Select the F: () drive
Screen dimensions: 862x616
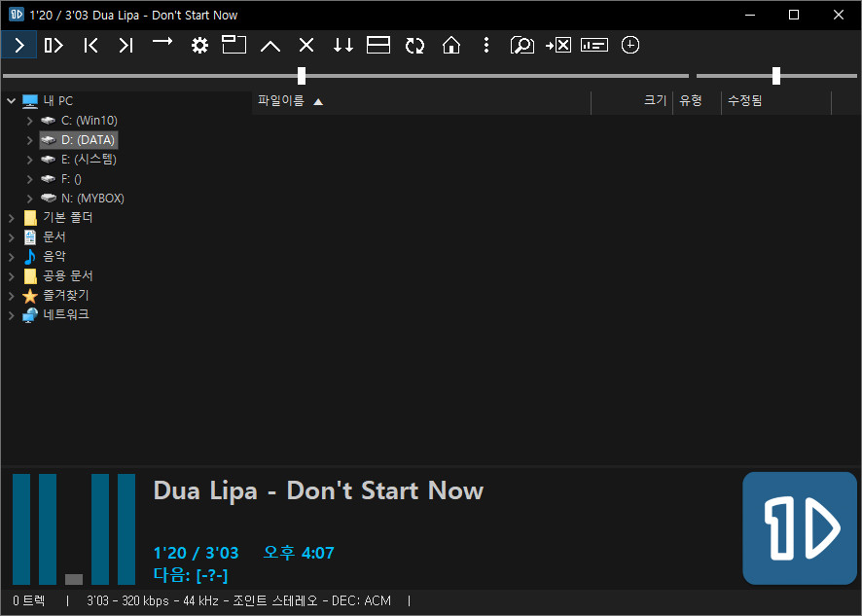71,179
